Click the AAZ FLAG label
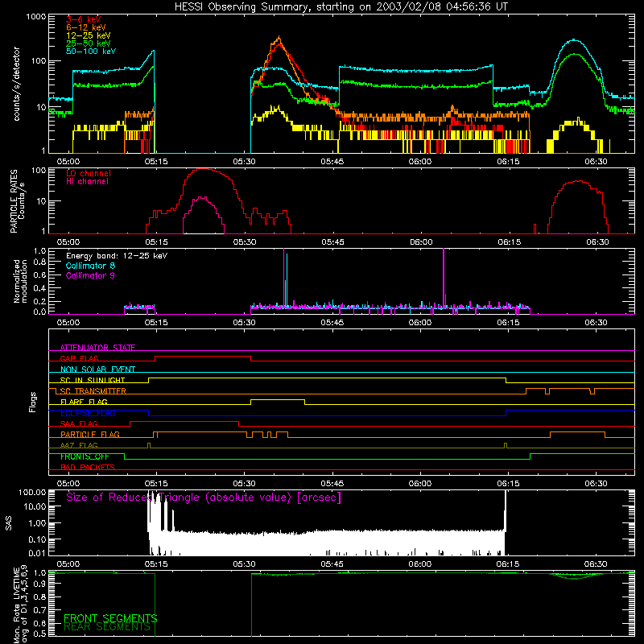The width and height of the screenshot is (644, 644). click(79, 445)
